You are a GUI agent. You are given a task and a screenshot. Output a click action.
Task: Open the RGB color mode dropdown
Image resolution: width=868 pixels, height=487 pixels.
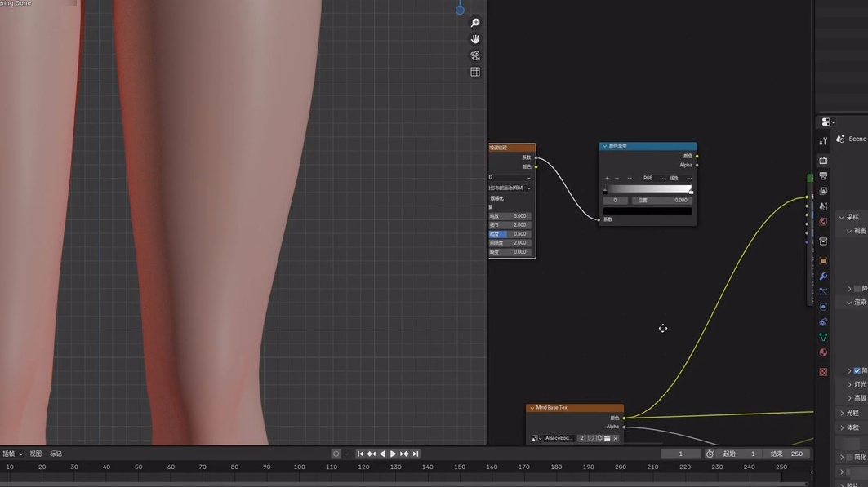[x=653, y=178]
